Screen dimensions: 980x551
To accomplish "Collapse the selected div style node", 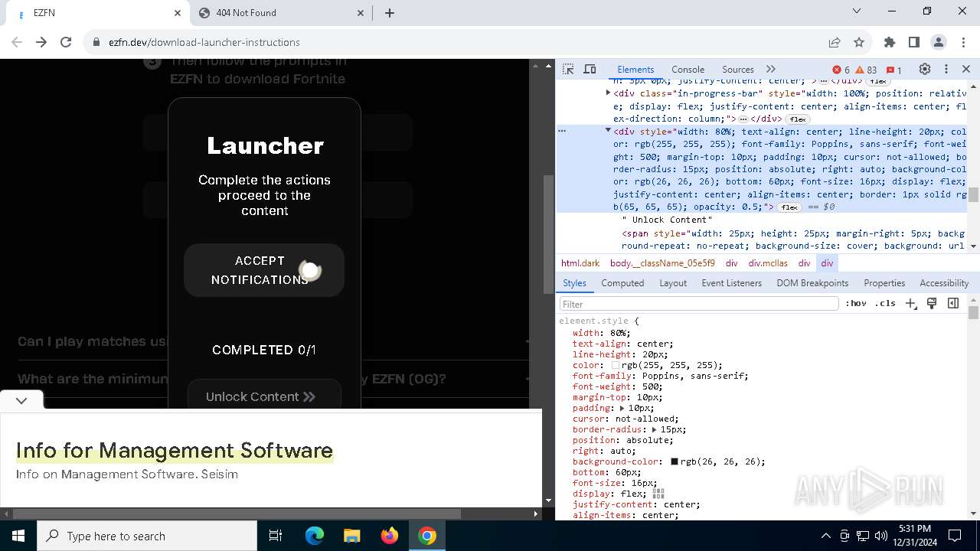I will pyautogui.click(x=609, y=131).
